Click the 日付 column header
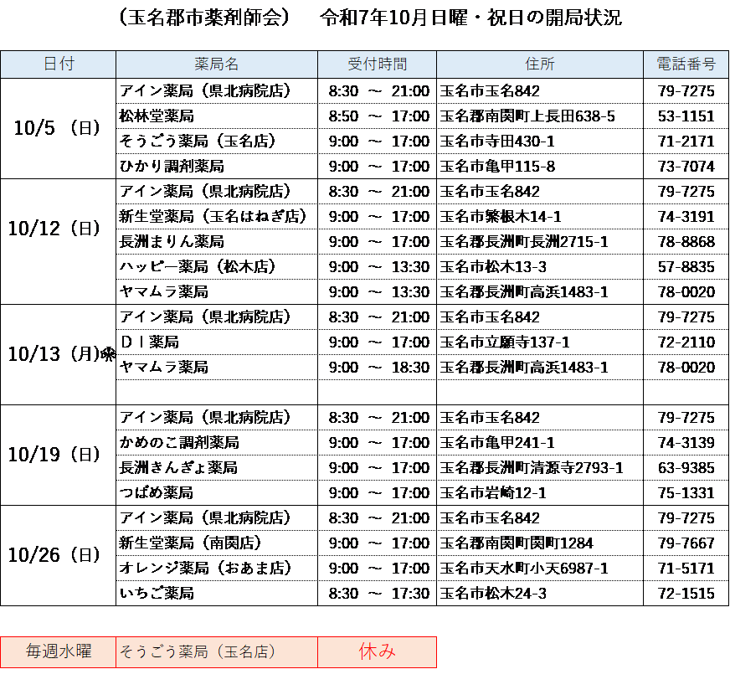 pyautogui.click(x=58, y=64)
